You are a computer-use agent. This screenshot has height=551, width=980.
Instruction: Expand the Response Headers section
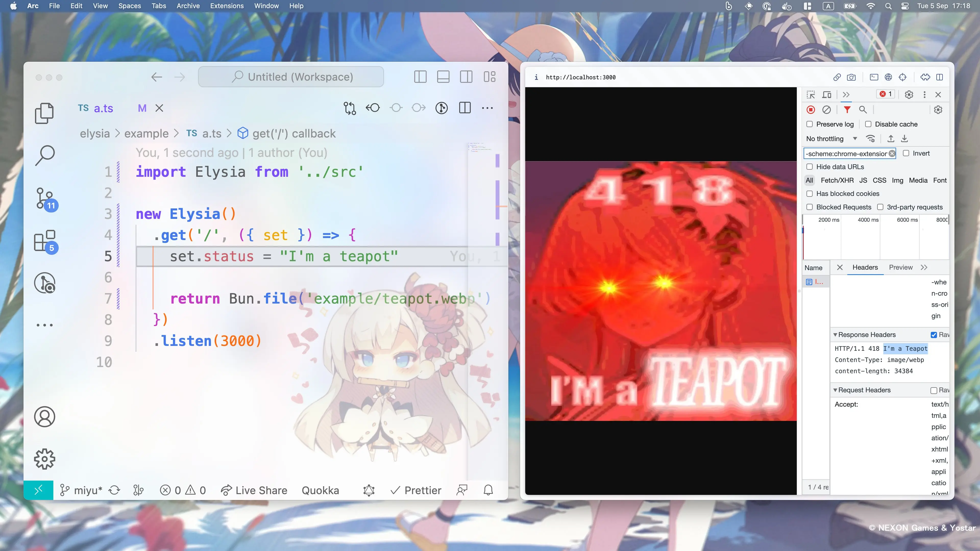pyautogui.click(x=835, y=334)
